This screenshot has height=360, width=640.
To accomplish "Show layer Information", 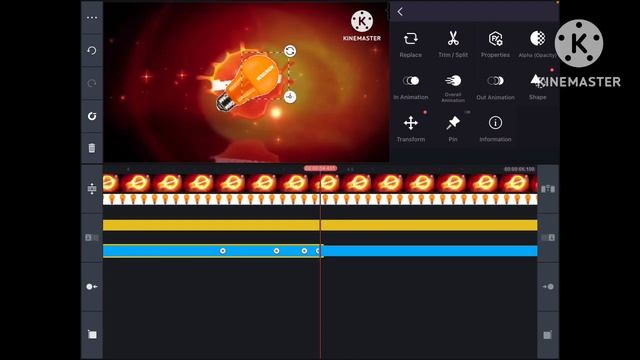I will click(495, 129).
